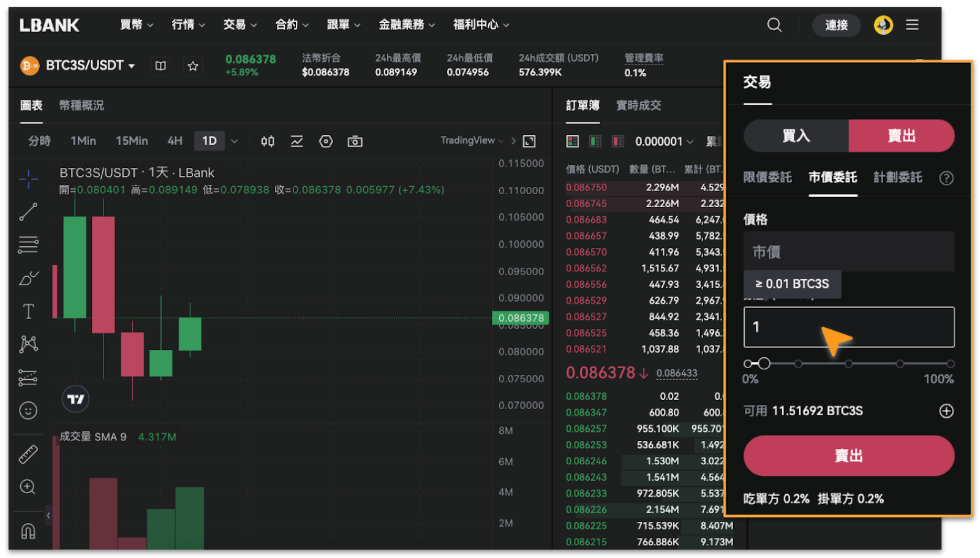Open the emoji icons tool

[28, 410]
